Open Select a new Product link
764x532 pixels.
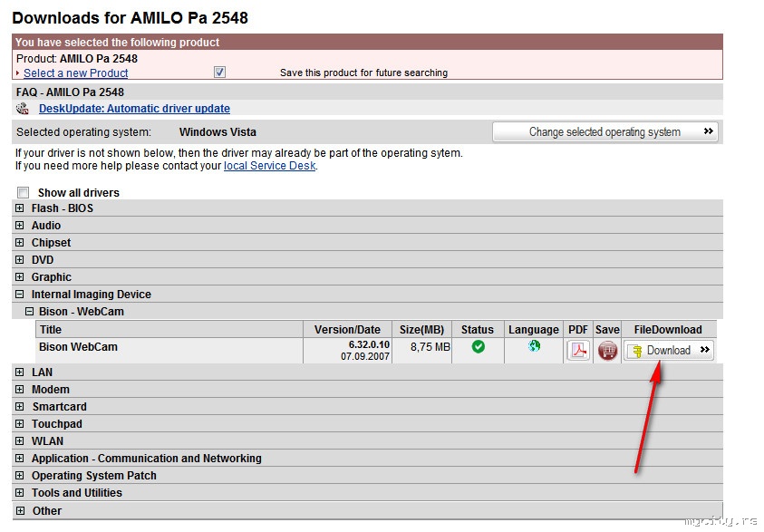click(x=75, y=73)
